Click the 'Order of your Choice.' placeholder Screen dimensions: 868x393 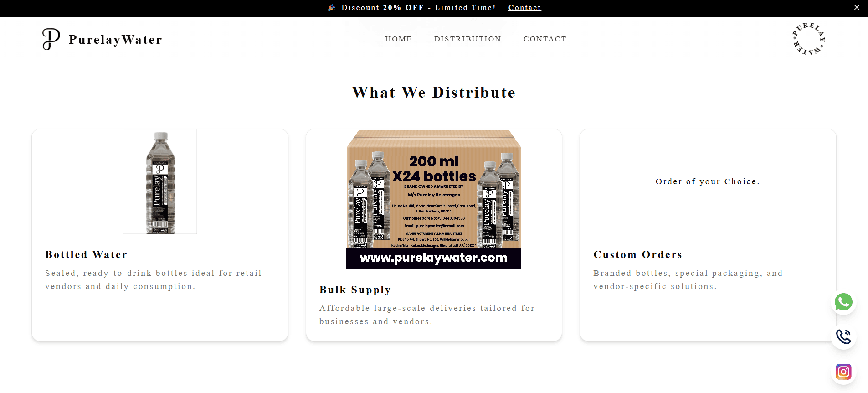coord(708,181)
